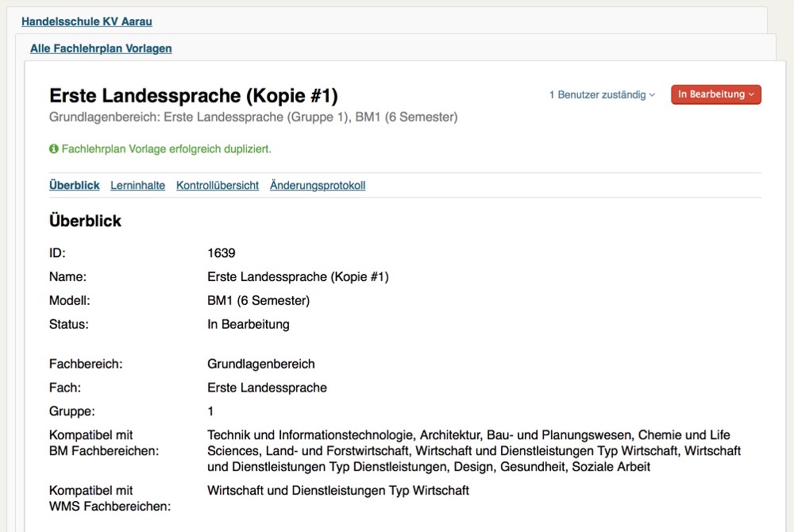
Task: Go to Alle Fachlehrplan Vorlagen
Action: tap(101, 48)
